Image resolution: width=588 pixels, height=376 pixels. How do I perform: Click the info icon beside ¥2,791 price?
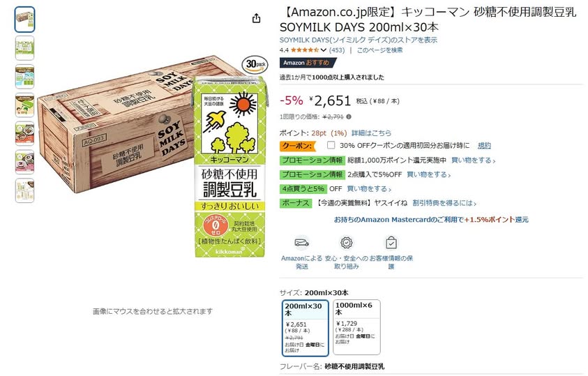tap(349, 116)
